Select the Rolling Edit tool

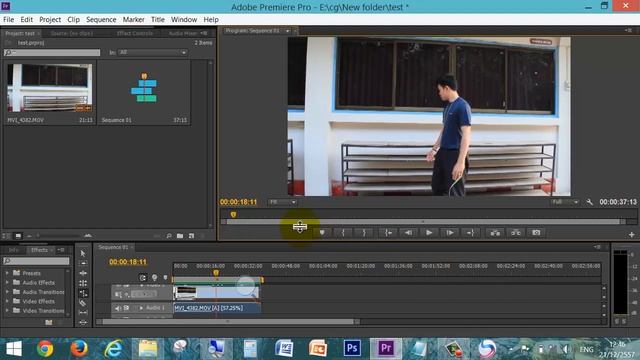click(x=83, y=283)
